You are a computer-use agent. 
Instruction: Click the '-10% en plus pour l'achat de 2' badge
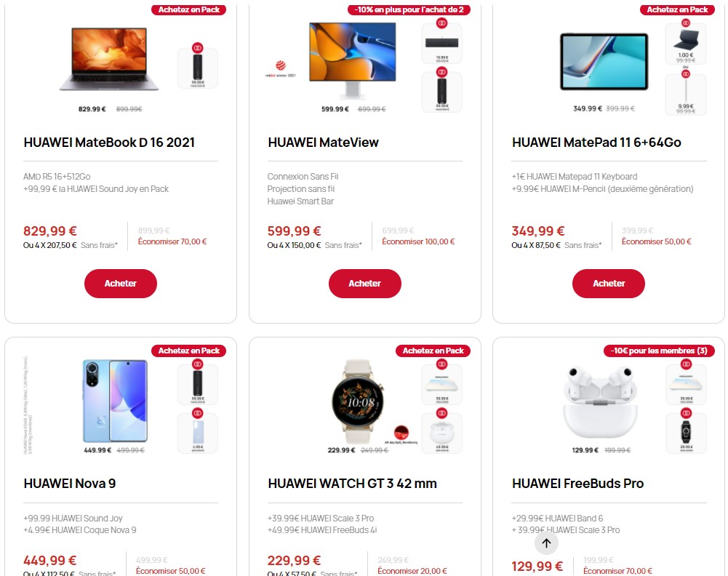(x=409, y=9)
